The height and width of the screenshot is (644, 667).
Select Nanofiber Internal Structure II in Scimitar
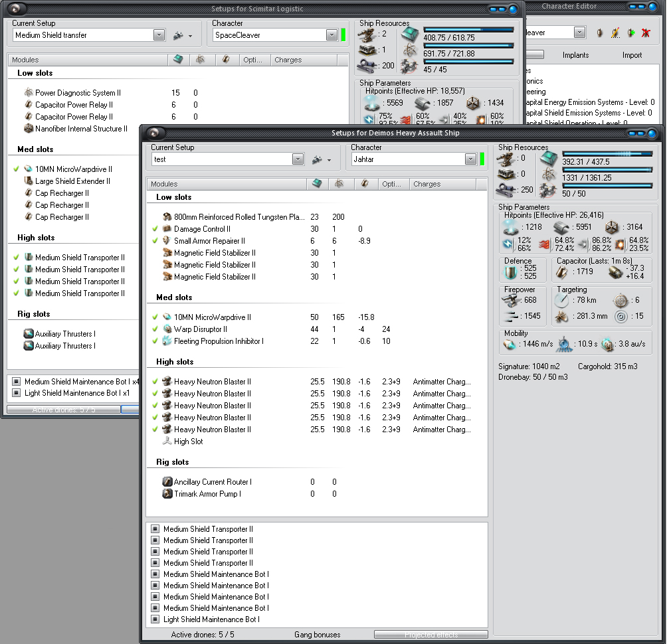pyautogui.click(x=81, y=128)
